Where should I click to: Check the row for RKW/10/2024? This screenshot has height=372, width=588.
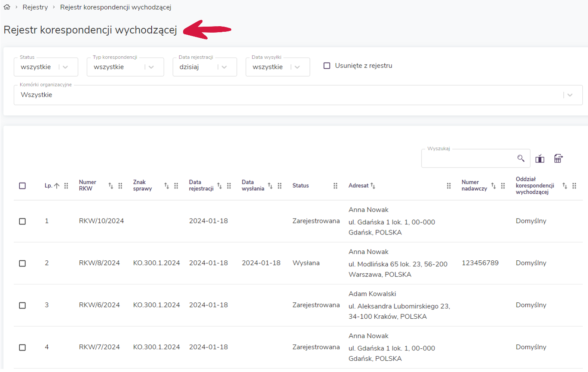pos(22,221)
